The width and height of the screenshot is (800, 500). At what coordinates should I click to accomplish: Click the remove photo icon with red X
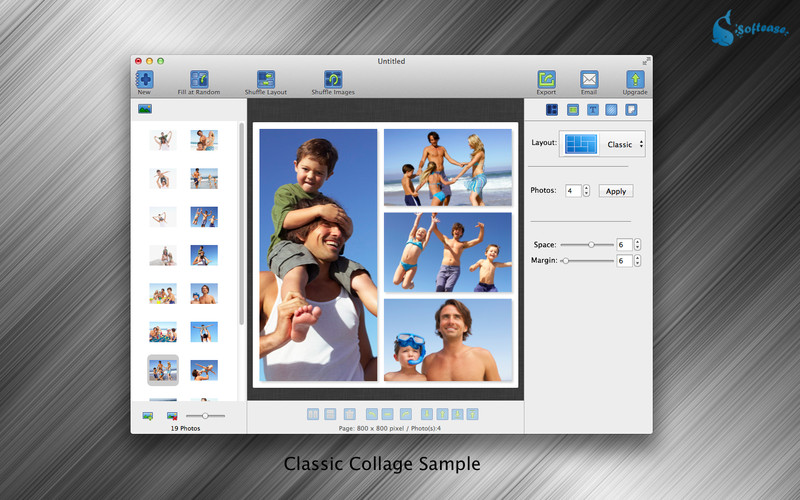click(172, 416)
